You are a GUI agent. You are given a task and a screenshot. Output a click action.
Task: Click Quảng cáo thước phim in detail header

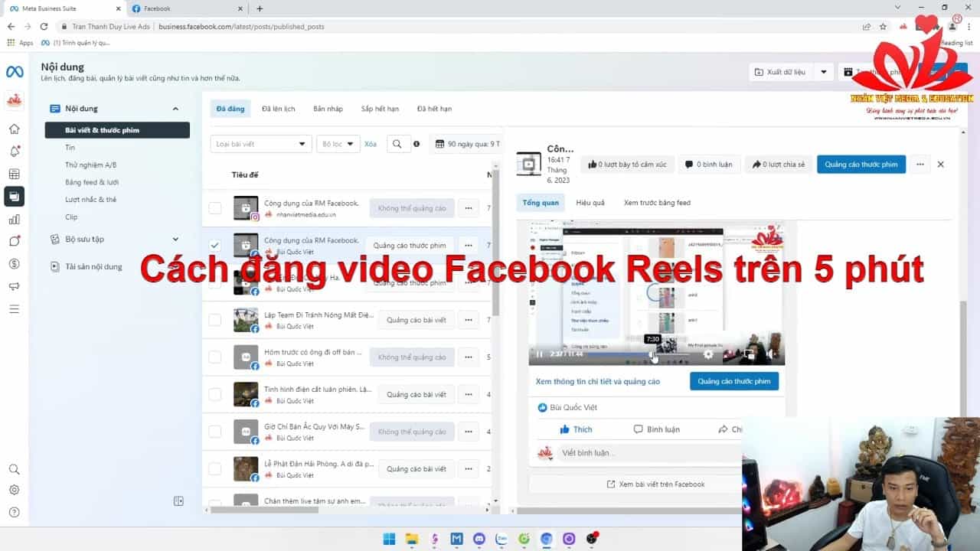(861, 164)
